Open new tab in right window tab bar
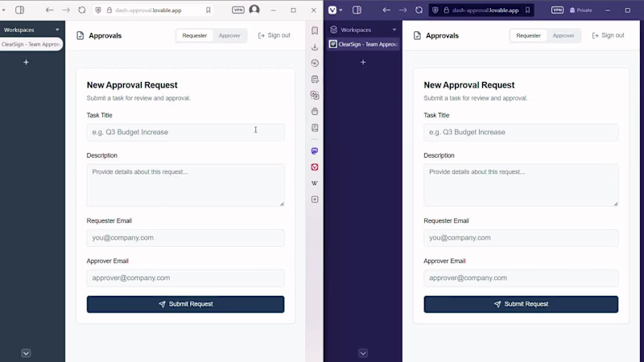Screen dimensions: 644x362 (x=363, y=63)
